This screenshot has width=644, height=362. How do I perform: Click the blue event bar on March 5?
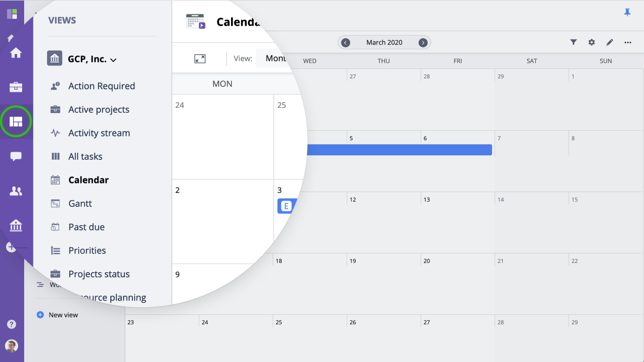click(398, 150)
